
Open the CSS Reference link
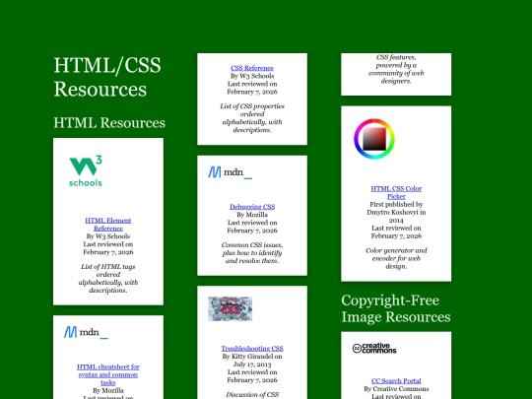tap(252, 68)
